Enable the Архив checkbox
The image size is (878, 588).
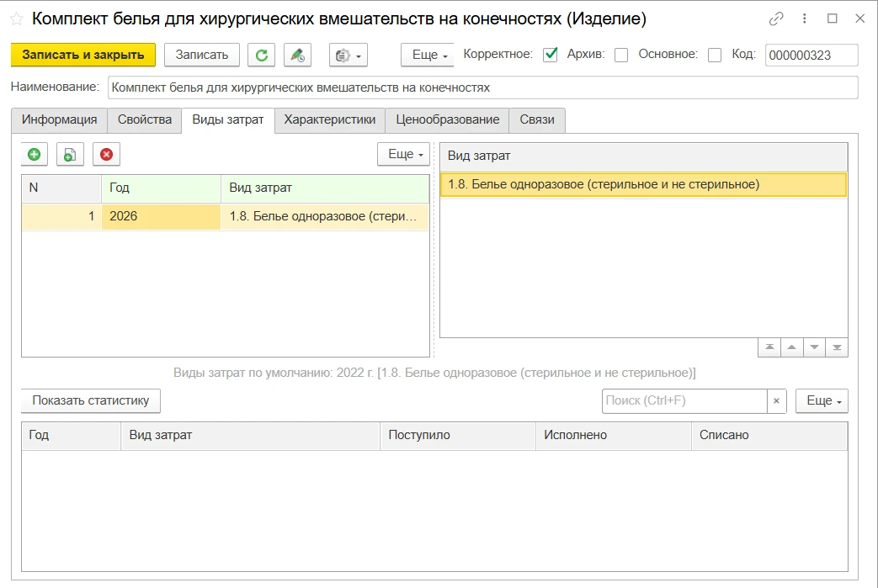click(621, 55)
